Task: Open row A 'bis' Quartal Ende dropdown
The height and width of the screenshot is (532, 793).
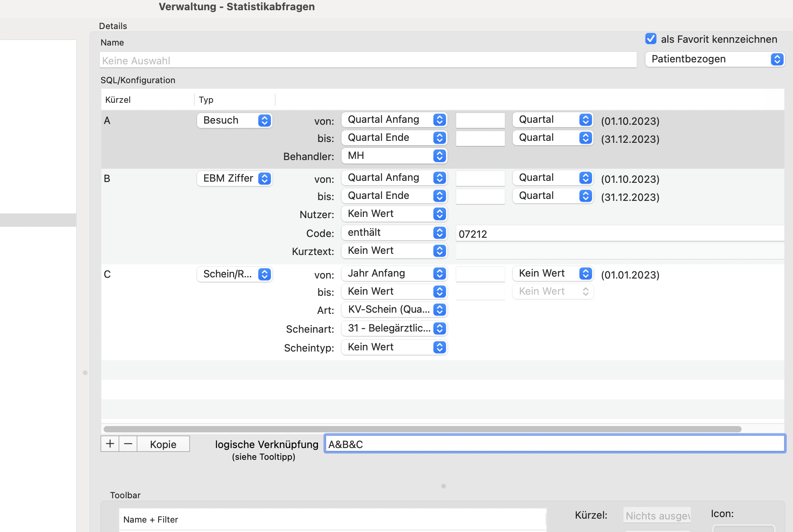Action: (394, 138)
